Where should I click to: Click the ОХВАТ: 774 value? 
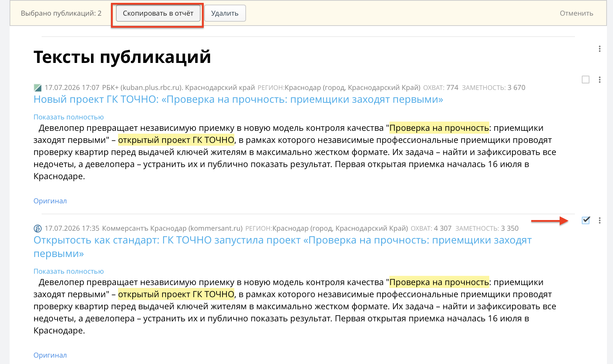[441, 87]
